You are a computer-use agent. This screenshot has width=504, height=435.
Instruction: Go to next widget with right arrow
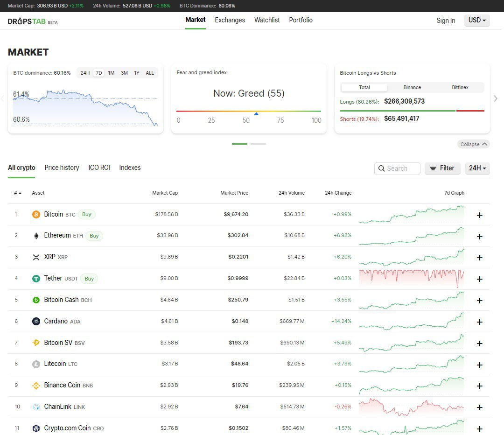click(x=496, y=98)
